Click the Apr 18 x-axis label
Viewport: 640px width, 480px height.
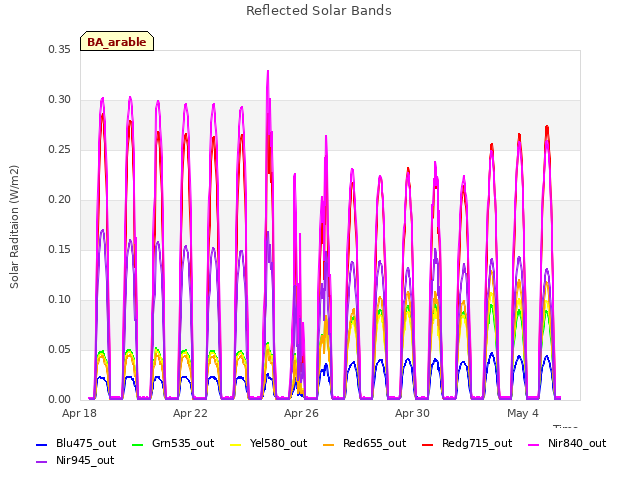79,413
